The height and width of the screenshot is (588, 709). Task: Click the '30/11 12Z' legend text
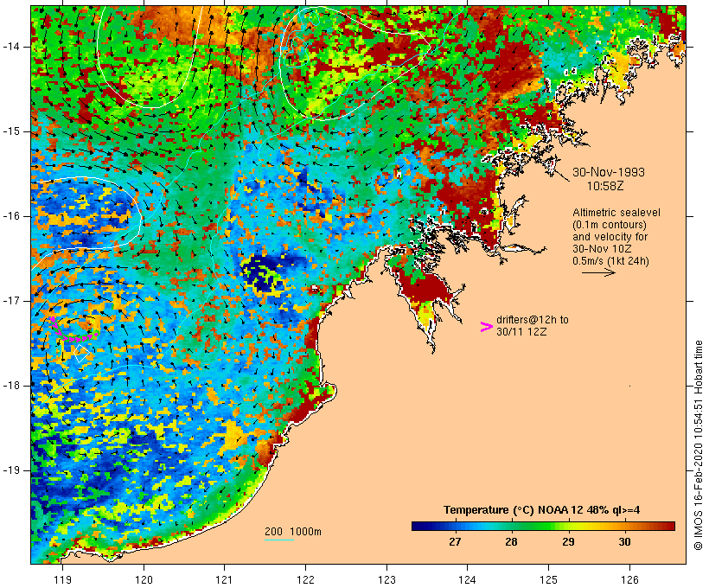[x=521, y=331]
